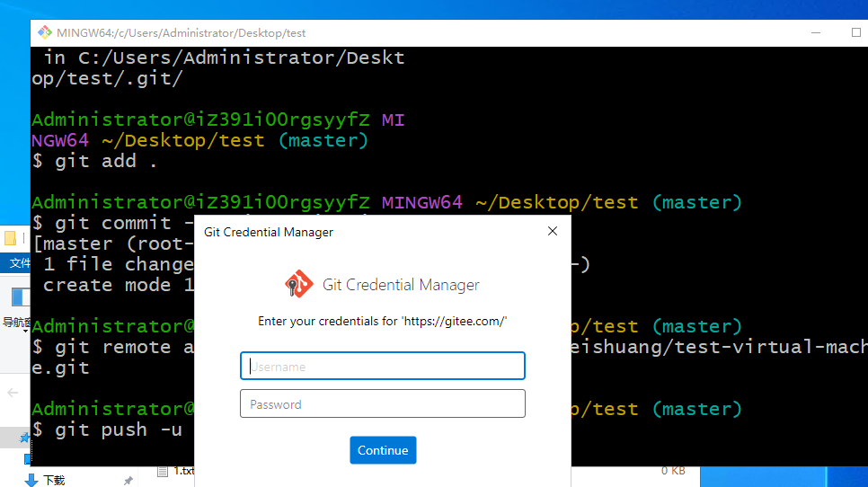Screen dimensions: 868x487
Task: Click the Username input field
Action: coord(383,366)
